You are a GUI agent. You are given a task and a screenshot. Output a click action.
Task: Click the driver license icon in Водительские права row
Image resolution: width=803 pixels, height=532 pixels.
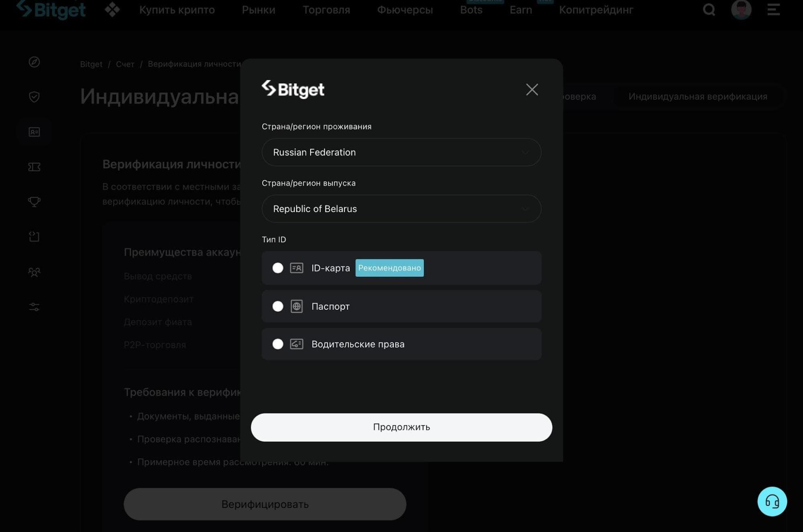[x=296, y=344]
